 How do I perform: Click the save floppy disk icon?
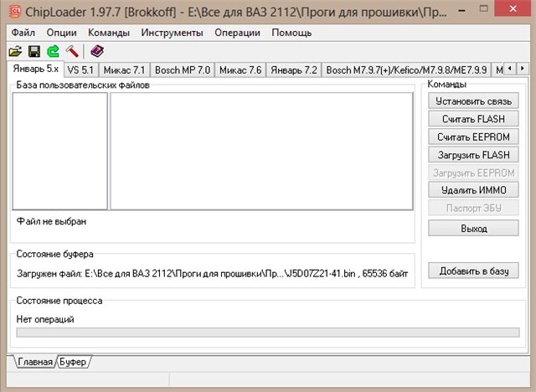point(34,52)
